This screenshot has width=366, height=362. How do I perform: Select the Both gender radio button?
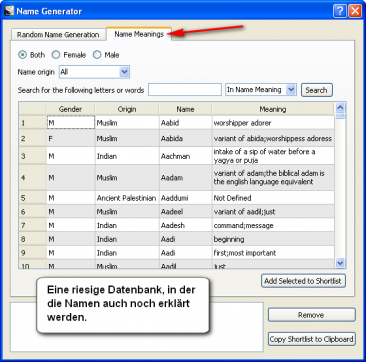pyautogui.click(x=22, y=55)
